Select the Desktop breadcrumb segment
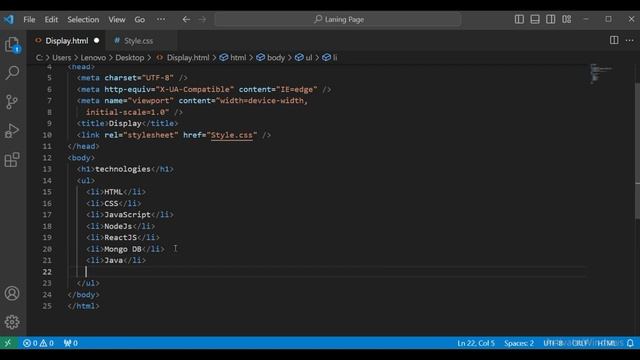Viewport: 640px width, 360px height. 129,58
